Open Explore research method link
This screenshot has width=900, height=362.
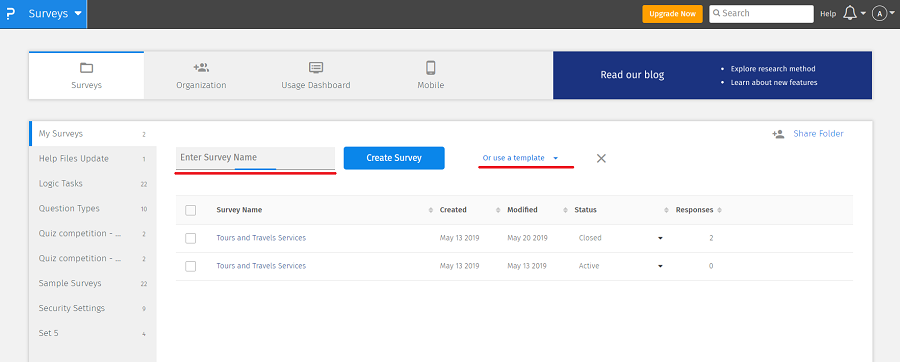(x=773, y=69)
